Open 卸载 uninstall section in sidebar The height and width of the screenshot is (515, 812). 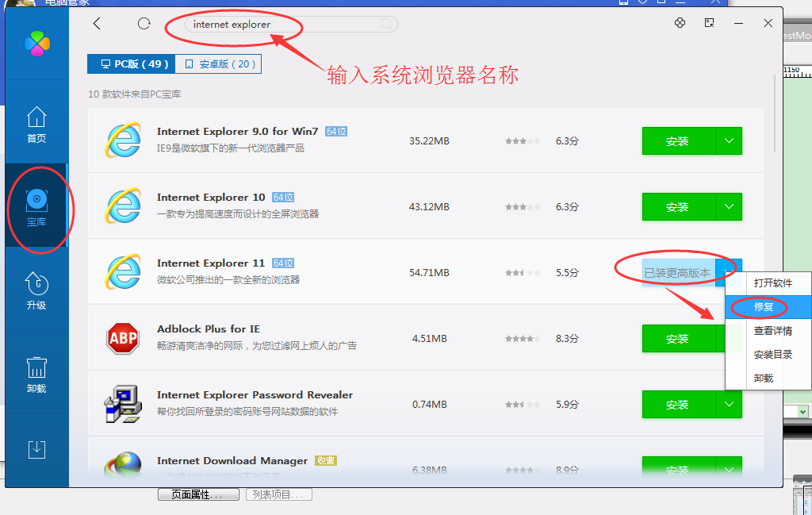[x=36, y=375]
